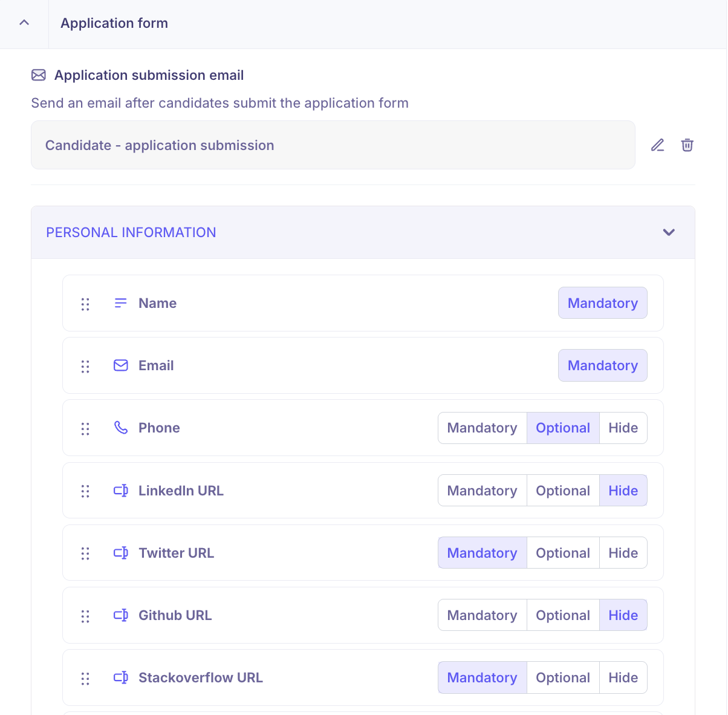728x715 pixels.
Task: Collapse the Application form section
Action: coord(24,21)
